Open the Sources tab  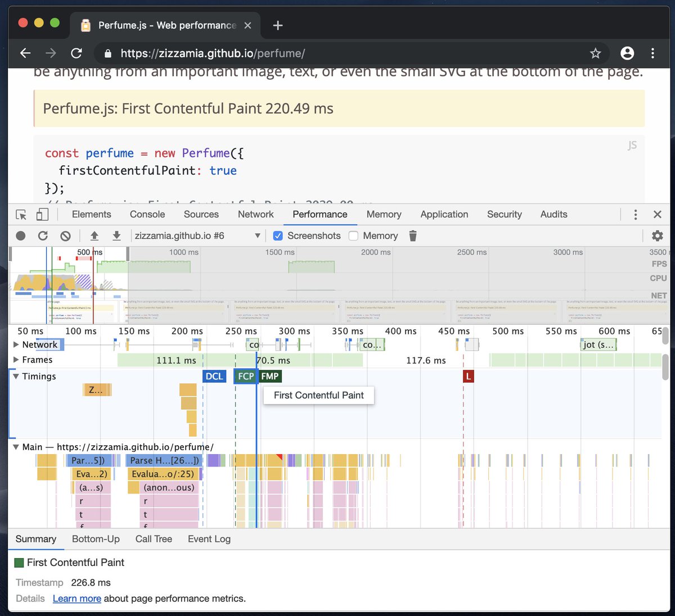coord(201,214)
